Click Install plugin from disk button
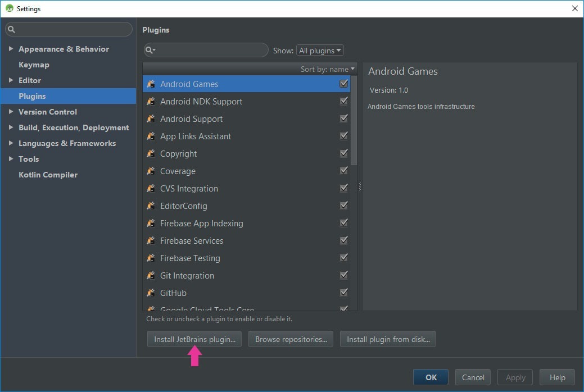The width and height of the screenshot is (584, 392). [x=388, y=339]
